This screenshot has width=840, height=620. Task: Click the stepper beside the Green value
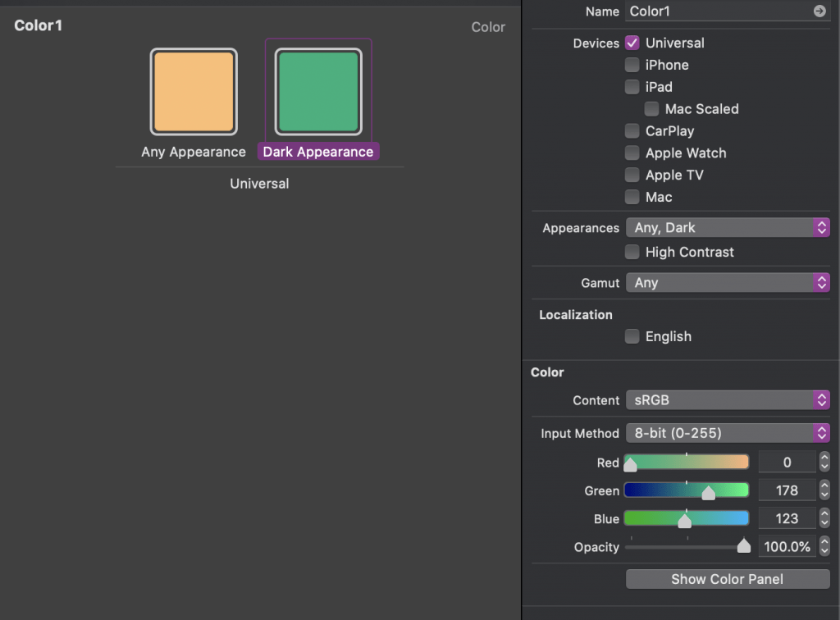click(x=824, y=490)
